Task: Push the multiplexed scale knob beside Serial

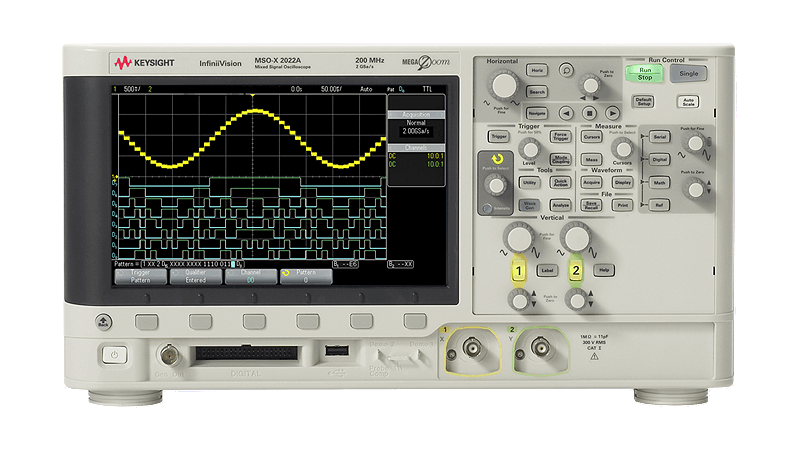Action: pyautogui.click(x=695, y=144)
